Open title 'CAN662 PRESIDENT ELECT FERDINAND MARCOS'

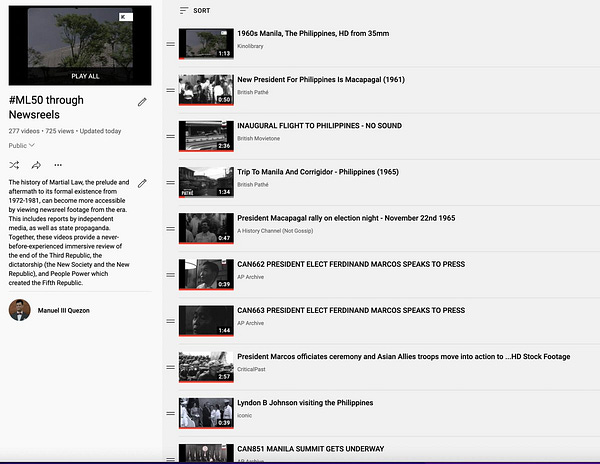[x=351, y=264]
